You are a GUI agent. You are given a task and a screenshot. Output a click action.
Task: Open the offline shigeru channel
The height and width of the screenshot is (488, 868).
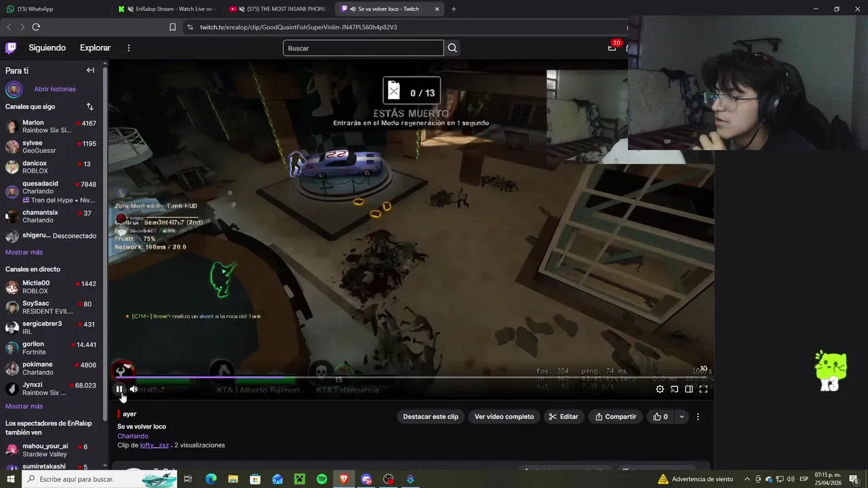[52, 236]
